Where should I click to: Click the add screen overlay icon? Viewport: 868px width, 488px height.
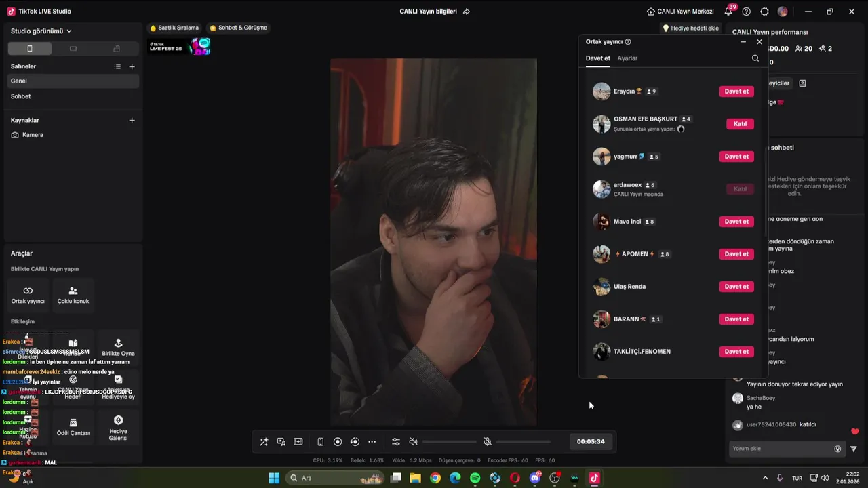(x=298, y=442)
